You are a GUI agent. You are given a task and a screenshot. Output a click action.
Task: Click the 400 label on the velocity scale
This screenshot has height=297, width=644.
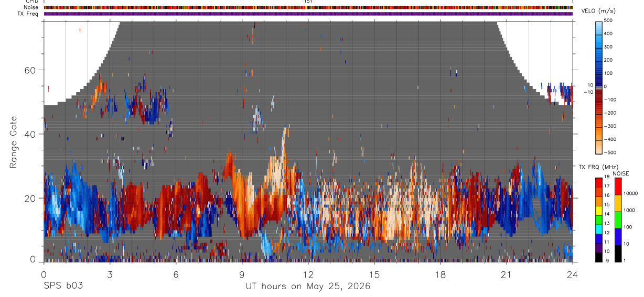608,34
